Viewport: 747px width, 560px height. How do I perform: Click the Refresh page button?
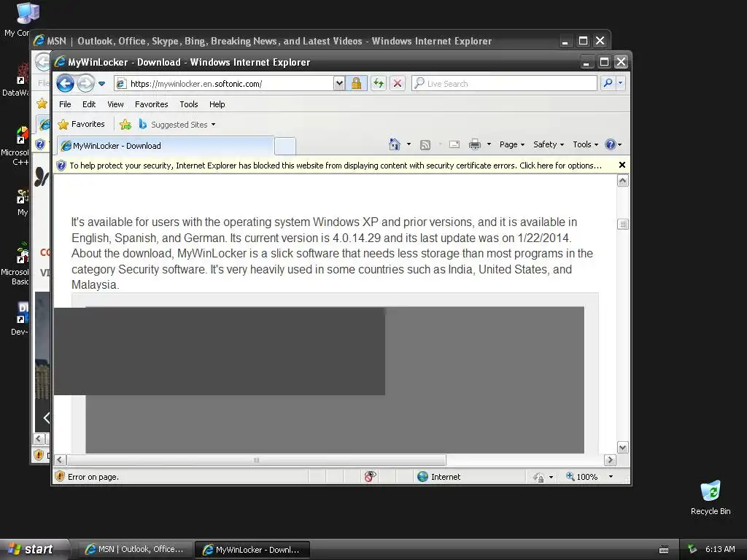coord(379,84)
